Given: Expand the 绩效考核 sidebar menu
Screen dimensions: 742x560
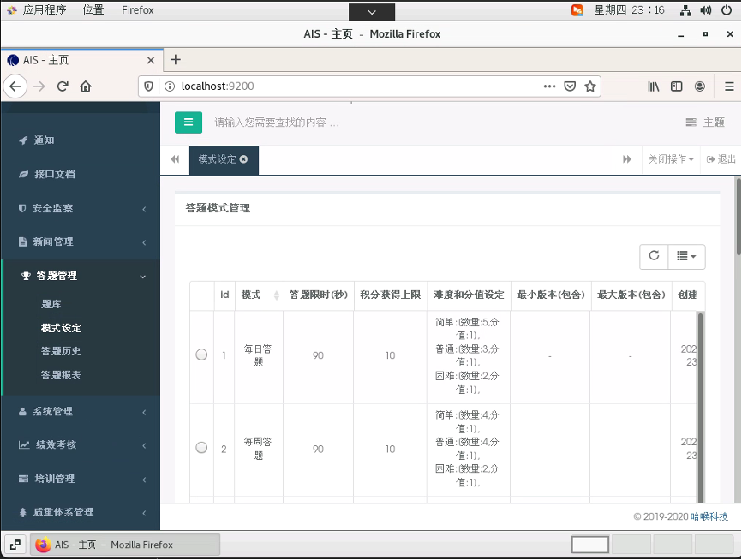Looking at the screenshot, I should (x=81, y=445).
